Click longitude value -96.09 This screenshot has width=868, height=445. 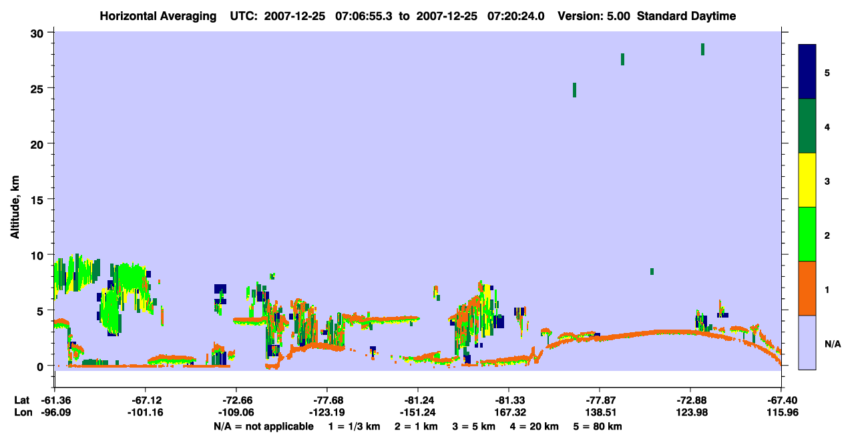tap(55, 412)
